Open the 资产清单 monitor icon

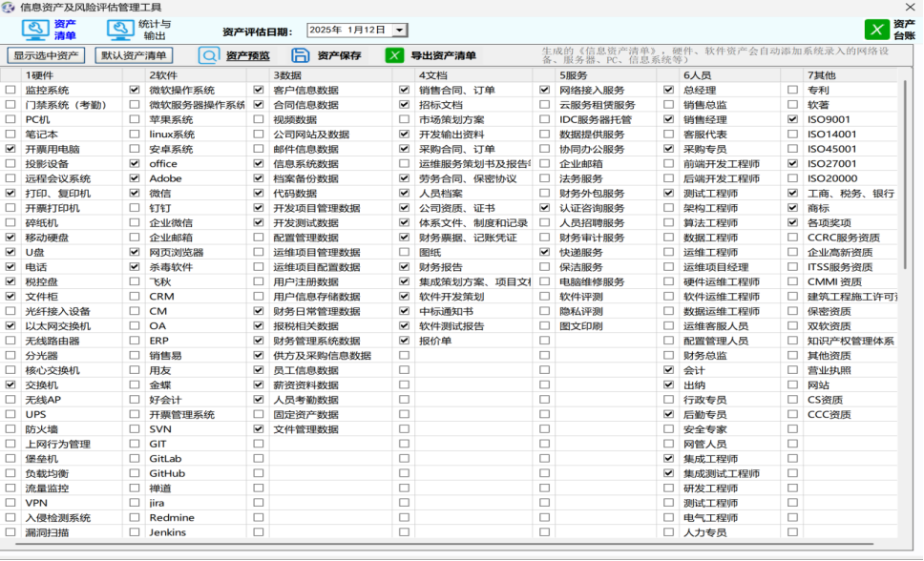click(x=36, y=30)
